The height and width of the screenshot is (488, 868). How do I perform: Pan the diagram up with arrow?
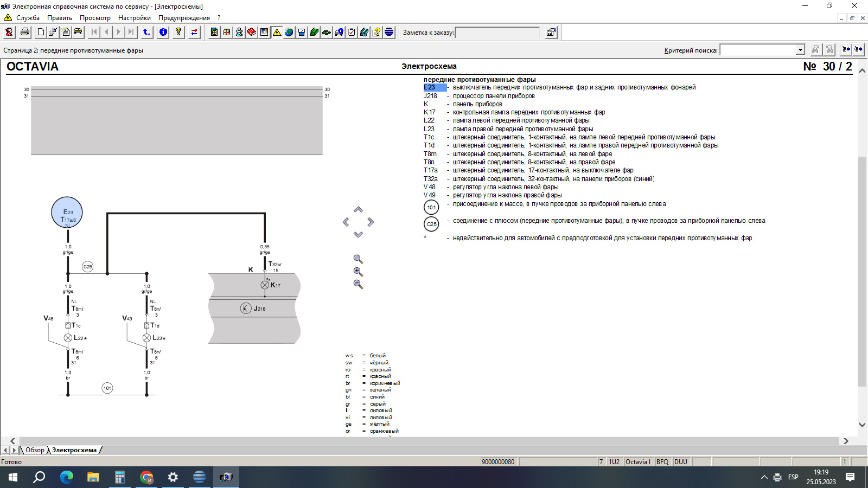click(x=358, y=210)
